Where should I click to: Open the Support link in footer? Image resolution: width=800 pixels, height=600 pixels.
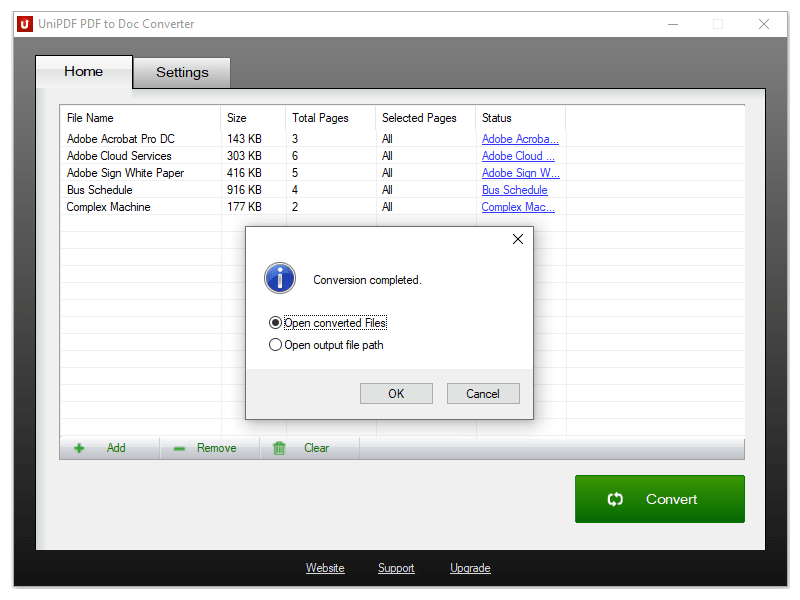point(396,568)
